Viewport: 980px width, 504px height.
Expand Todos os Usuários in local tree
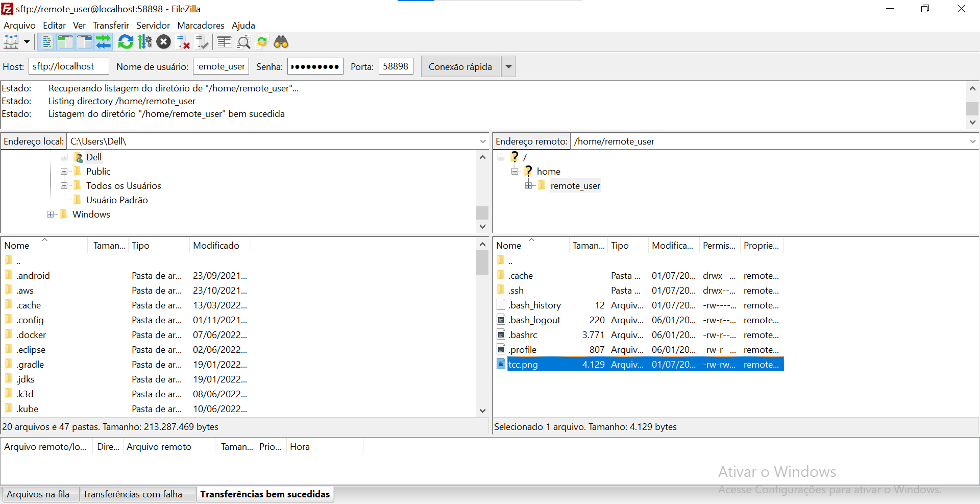click(x=64, y=185)
